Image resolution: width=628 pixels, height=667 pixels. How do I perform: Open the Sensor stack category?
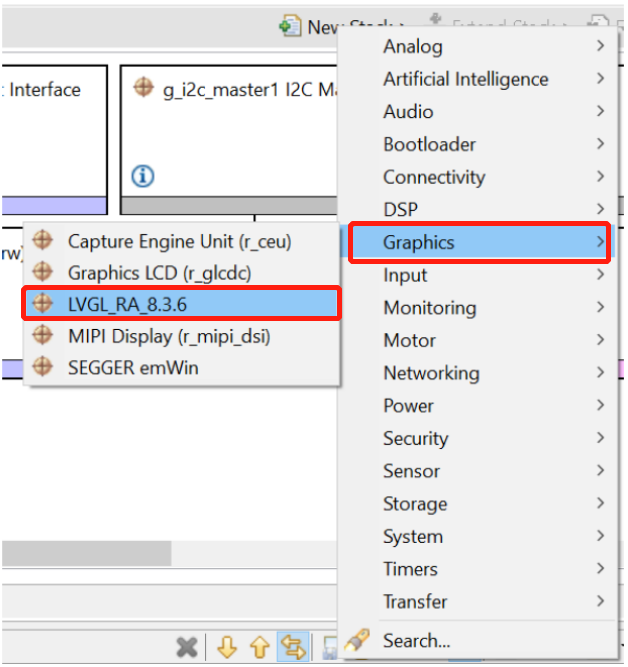tap(478, 471)
